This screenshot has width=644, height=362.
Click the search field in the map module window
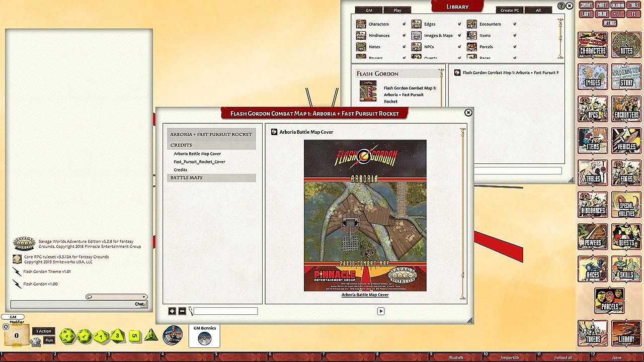pyautogui.click(x=226, y=311)
